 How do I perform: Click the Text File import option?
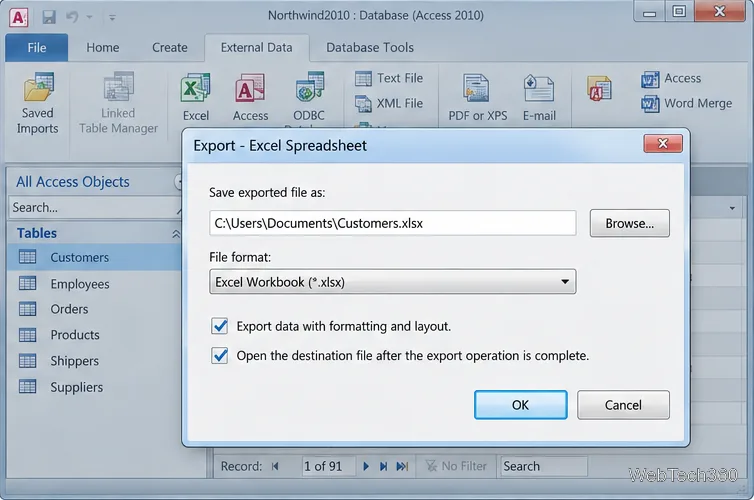pos(389,78)
